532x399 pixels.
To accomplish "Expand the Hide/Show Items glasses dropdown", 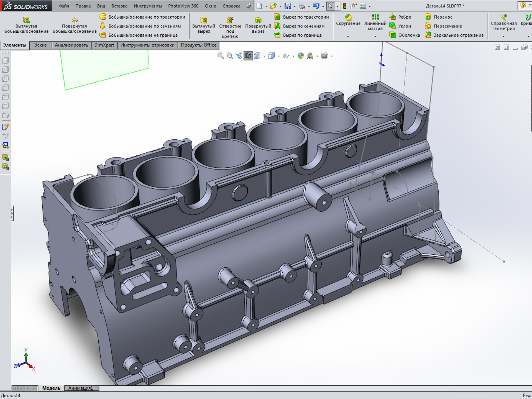I will coord(293,56).
